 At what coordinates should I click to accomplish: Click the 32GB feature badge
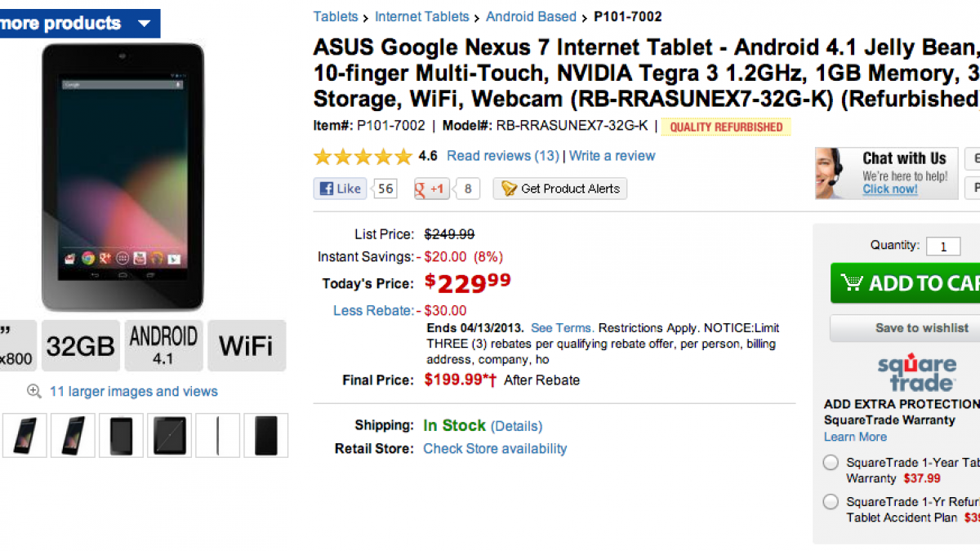pos(80,346)
